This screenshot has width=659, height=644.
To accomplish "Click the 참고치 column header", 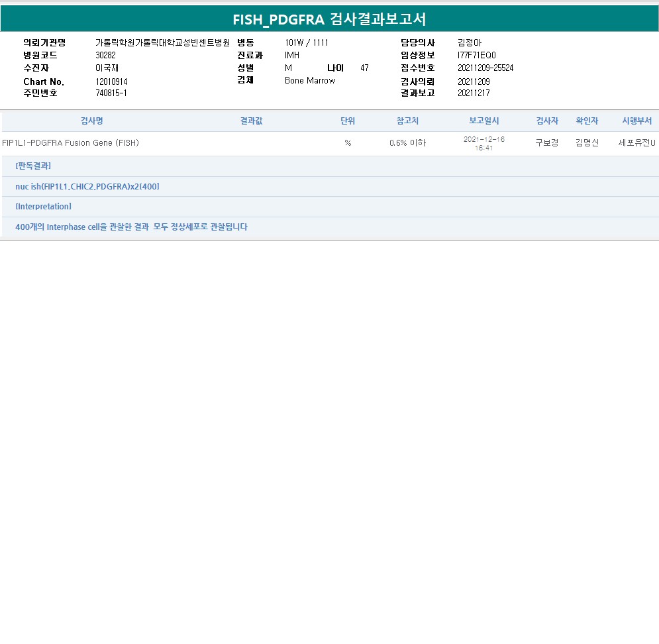I will pos(407,121).
